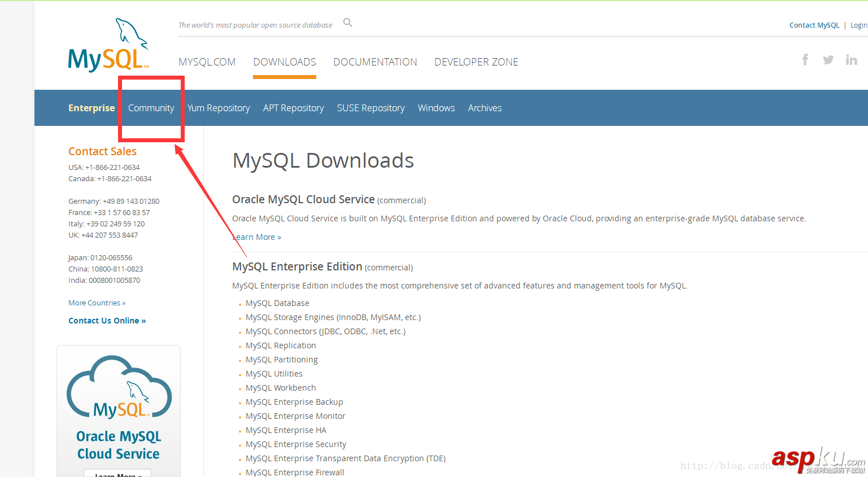Click the MySQL Enterprise HA list item
868x477 pixels.
coord(286,430)
